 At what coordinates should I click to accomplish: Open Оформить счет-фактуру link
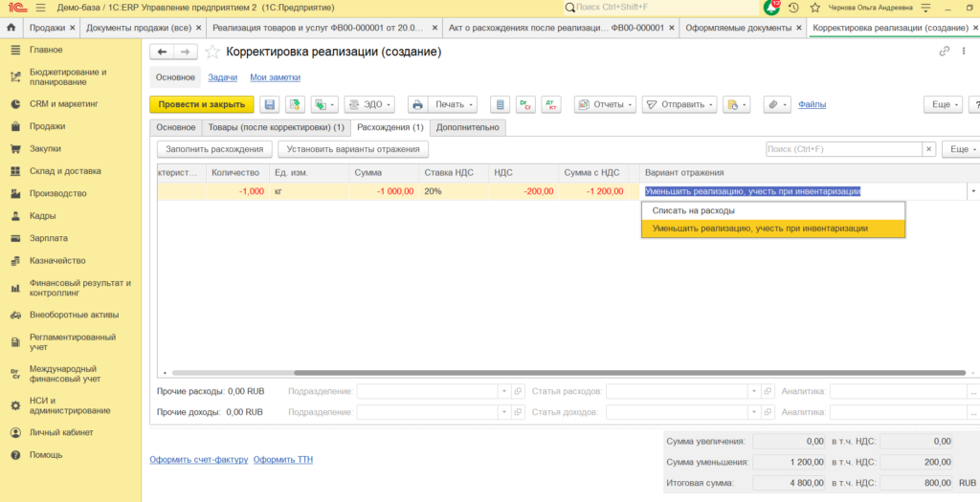click(x=199, y=460)
